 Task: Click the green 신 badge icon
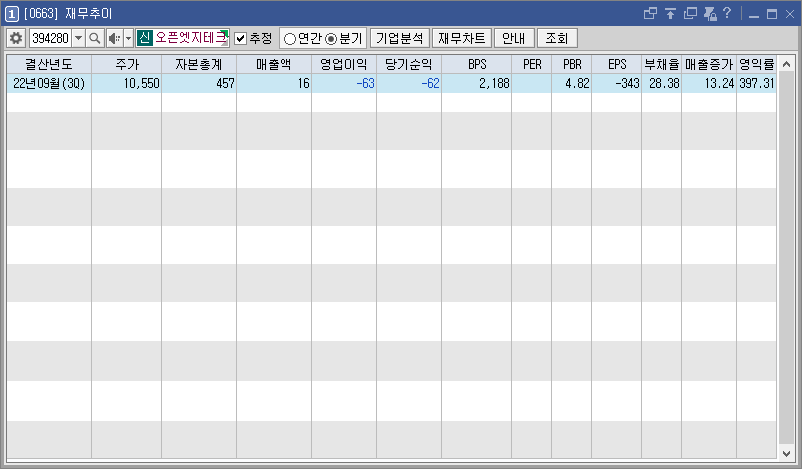click(145, 38)
